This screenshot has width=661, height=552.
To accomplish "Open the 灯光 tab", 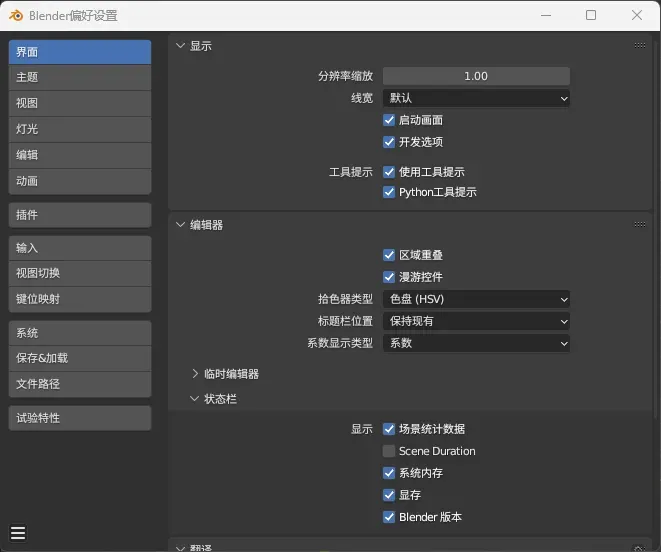I will pyautogui.click(x=80, y=129).
